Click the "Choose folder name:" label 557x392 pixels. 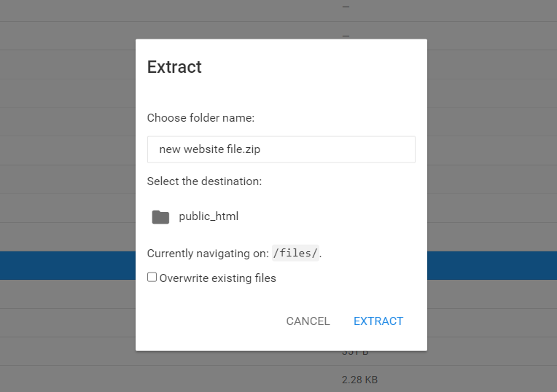200,118
